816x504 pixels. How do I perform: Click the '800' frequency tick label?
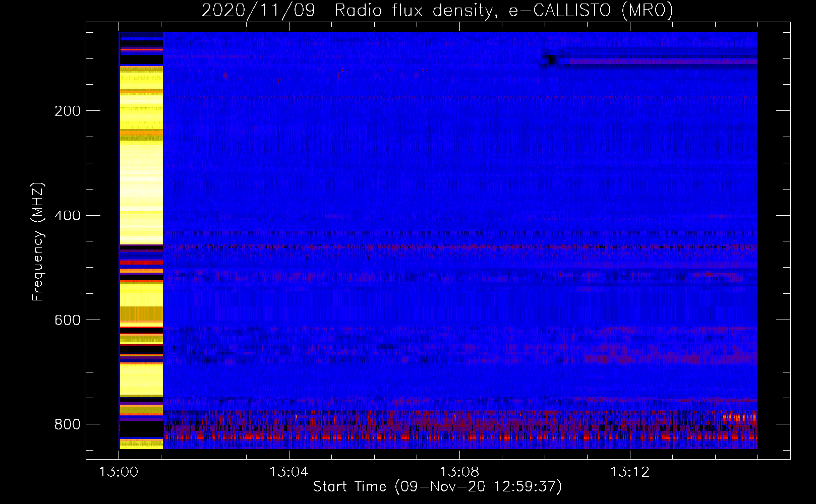pos(68,424)
